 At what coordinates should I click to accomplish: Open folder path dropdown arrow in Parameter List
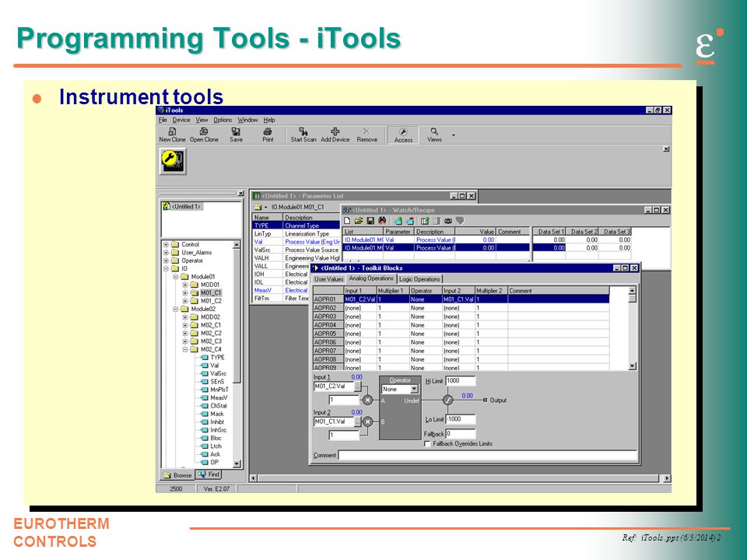(x=266, y=208)
